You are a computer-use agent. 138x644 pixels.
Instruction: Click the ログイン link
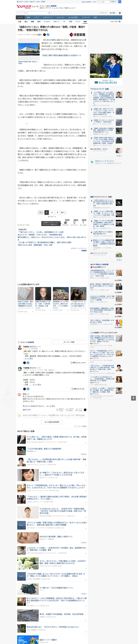click(42, 8)
